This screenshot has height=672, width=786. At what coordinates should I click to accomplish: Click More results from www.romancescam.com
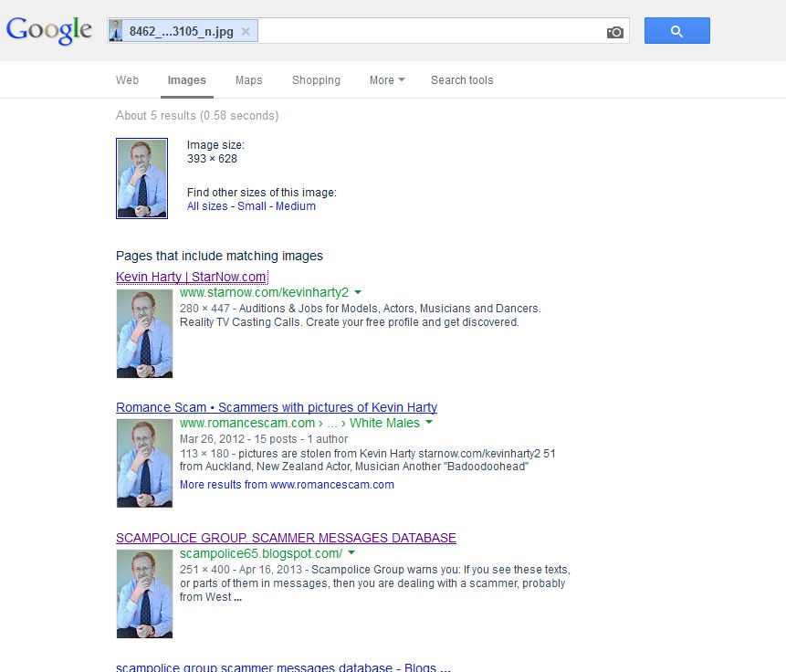tap(287, 485)
